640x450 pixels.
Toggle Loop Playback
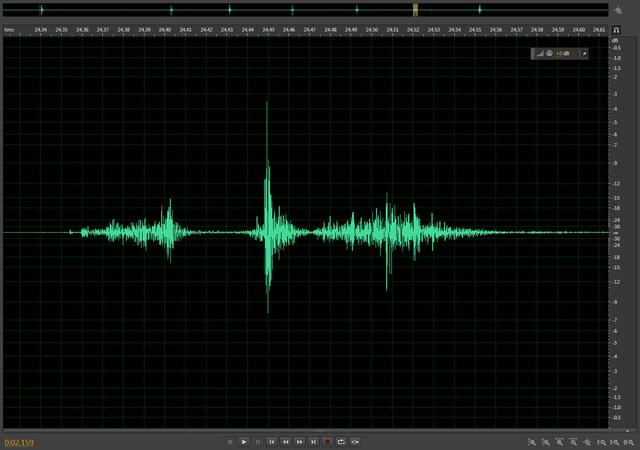(341, 442)
